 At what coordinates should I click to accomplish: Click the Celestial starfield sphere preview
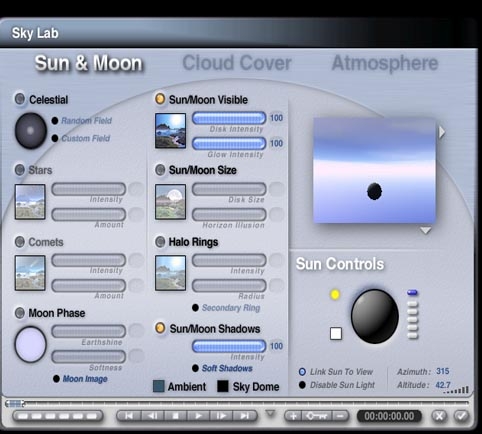pos(30,131)
